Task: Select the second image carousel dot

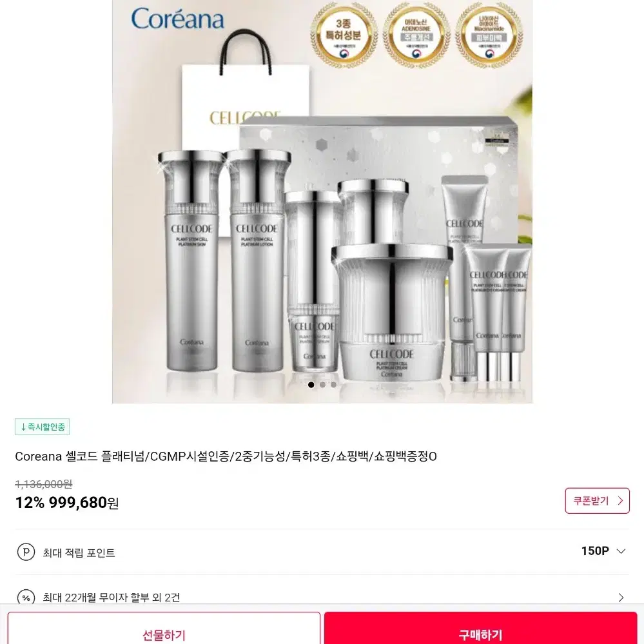Action: pos(322,385)
